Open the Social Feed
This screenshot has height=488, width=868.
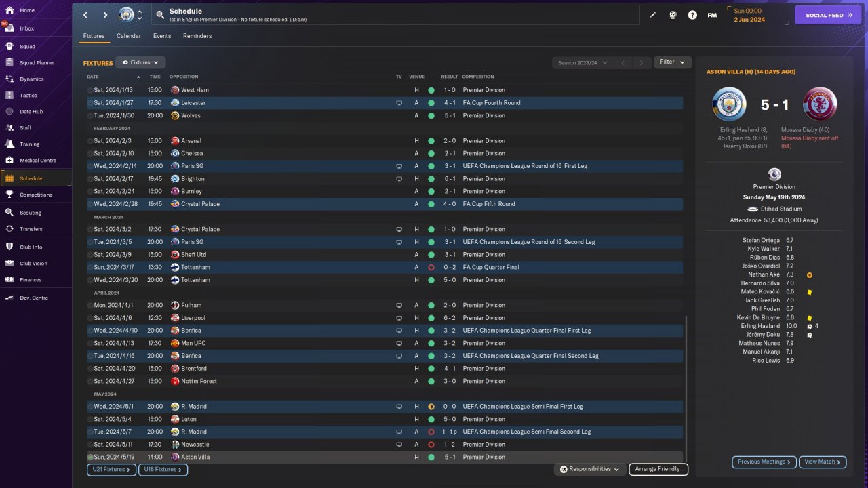tap(828, 15)
